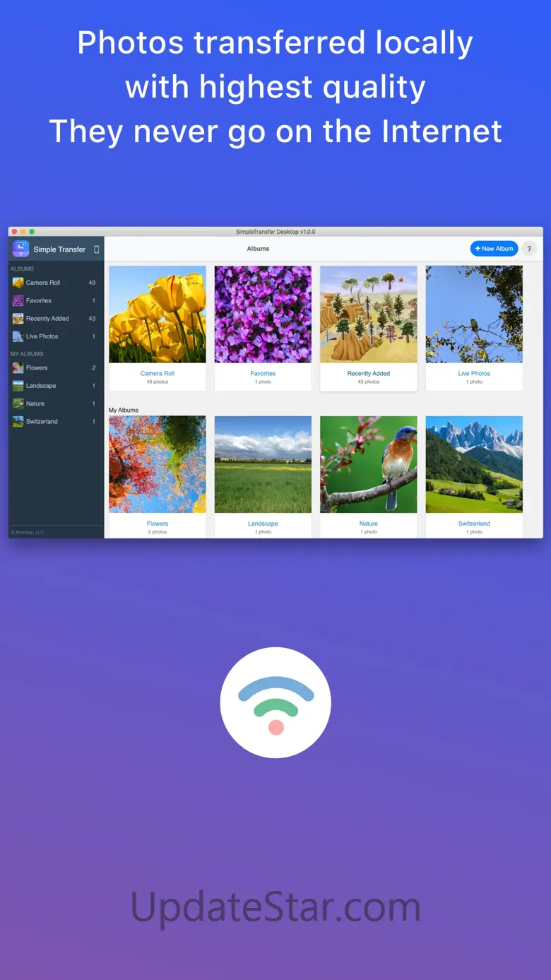Click the Flowers album title link
The height and width of the screenshot is (980, 551).
(x=158, y=524)
